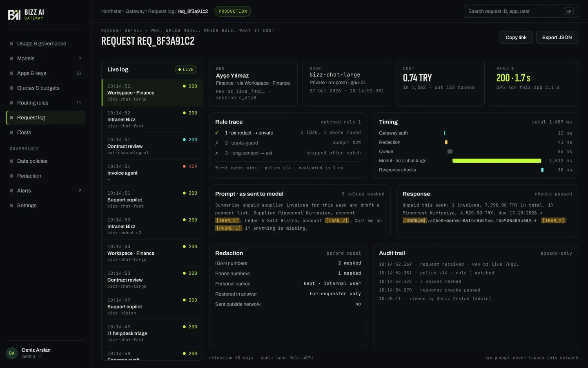
Task: Open Settings in the sidebar
Action: (x=46, y=205)
